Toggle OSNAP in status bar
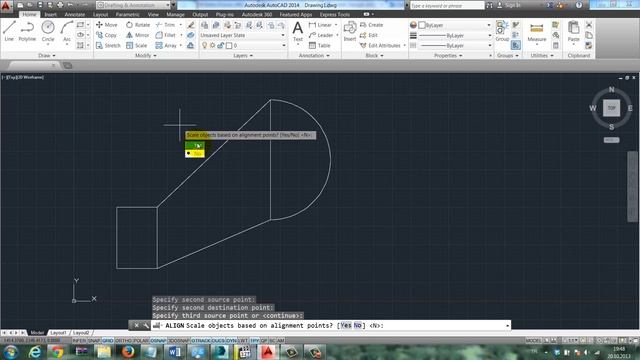The image size is (640, 360). pyautogui.click(x=158, y=340)
